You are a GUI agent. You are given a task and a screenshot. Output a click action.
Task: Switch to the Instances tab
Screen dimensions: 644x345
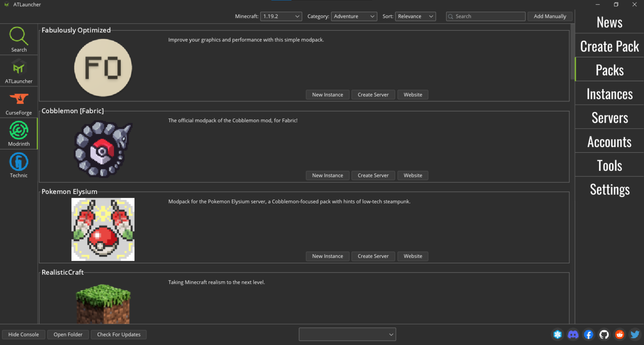click(x=609, y=93)
